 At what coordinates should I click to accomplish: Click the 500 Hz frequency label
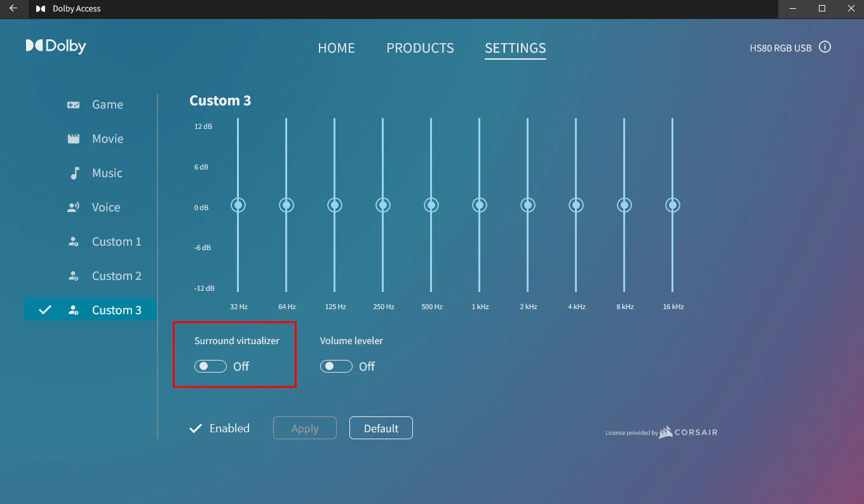(432, 307)
